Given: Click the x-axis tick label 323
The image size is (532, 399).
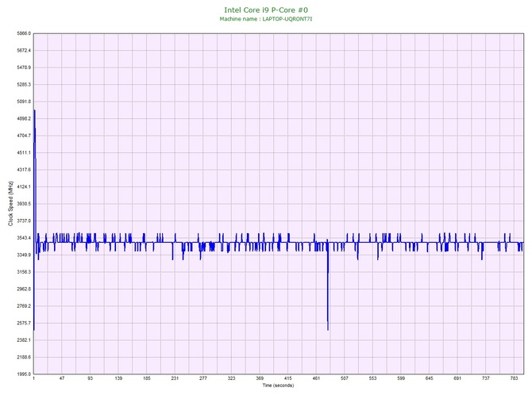Looking at the screenshot, I should click(x=231, y=378).
